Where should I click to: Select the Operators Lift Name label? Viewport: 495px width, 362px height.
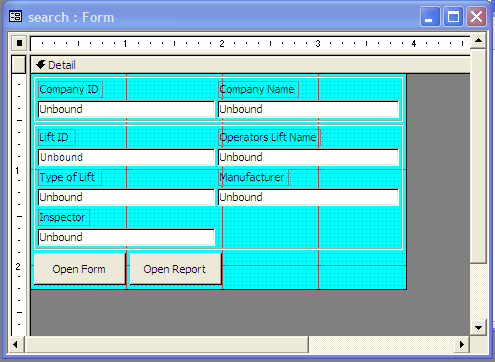269,137
